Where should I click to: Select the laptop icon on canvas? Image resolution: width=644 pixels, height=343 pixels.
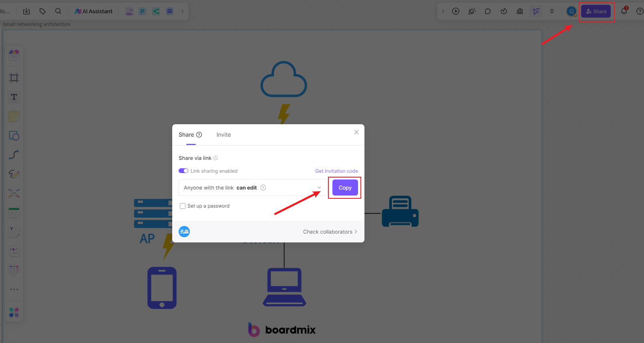coord(284,287)
